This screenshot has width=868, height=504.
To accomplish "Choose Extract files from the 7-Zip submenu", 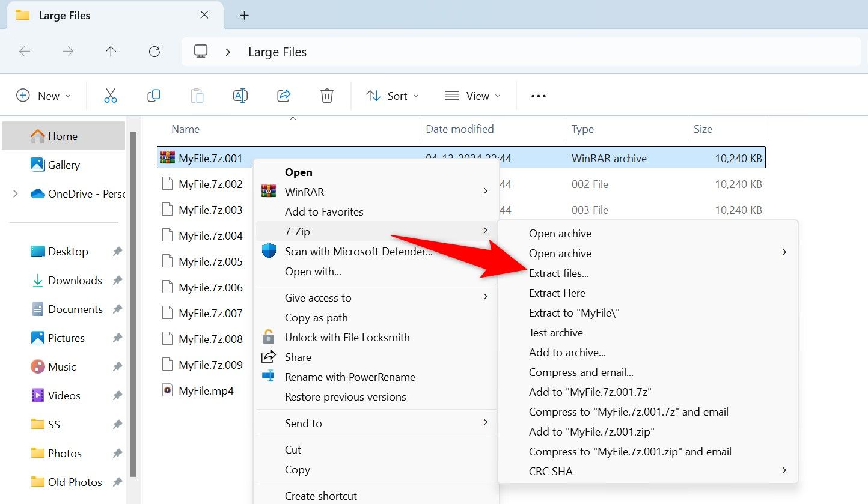I will point(558,273).
